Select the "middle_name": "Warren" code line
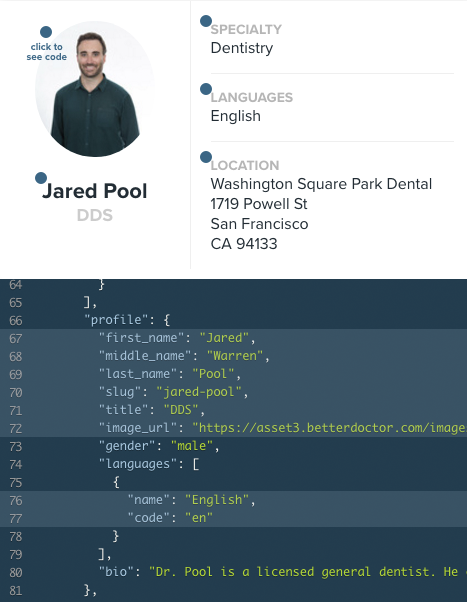Screen dimensions: 467x602 coord(234,356)
